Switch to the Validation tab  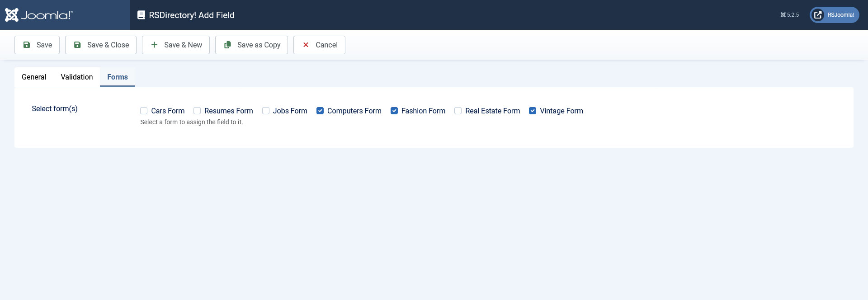coord(77,77)
